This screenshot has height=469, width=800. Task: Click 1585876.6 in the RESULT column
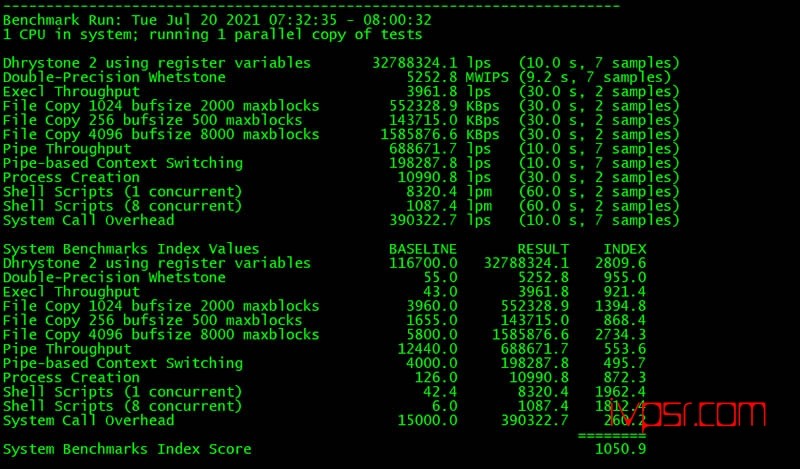531,335
